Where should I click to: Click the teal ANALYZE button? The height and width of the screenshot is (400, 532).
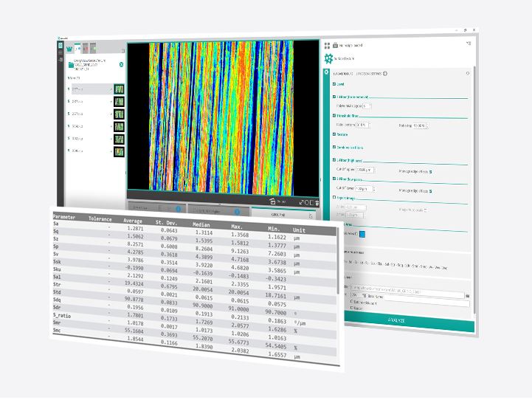tap(409, 320)
